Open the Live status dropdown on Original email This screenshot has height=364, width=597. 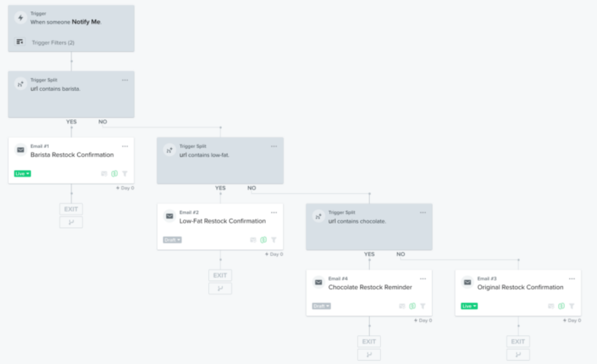pos(469,306)
